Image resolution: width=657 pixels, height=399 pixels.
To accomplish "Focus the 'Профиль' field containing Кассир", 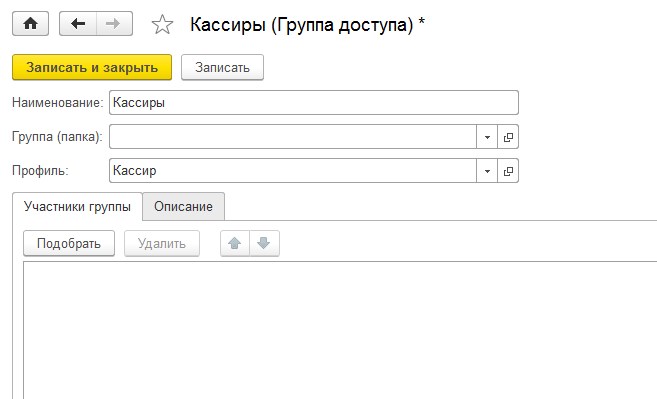I will pos(292,171).
